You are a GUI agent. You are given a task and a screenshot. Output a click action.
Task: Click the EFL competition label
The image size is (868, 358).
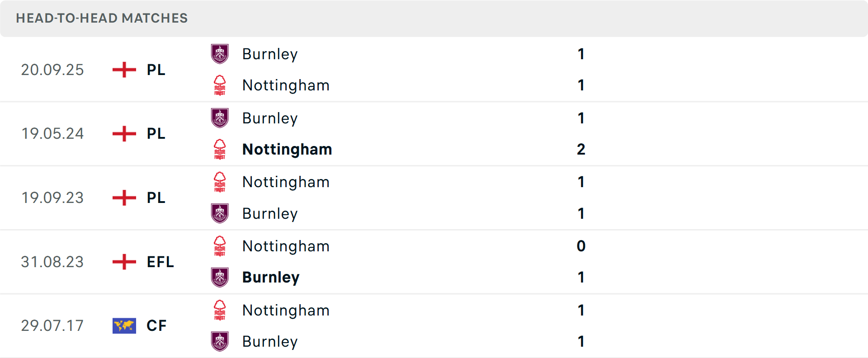point(160,262)
